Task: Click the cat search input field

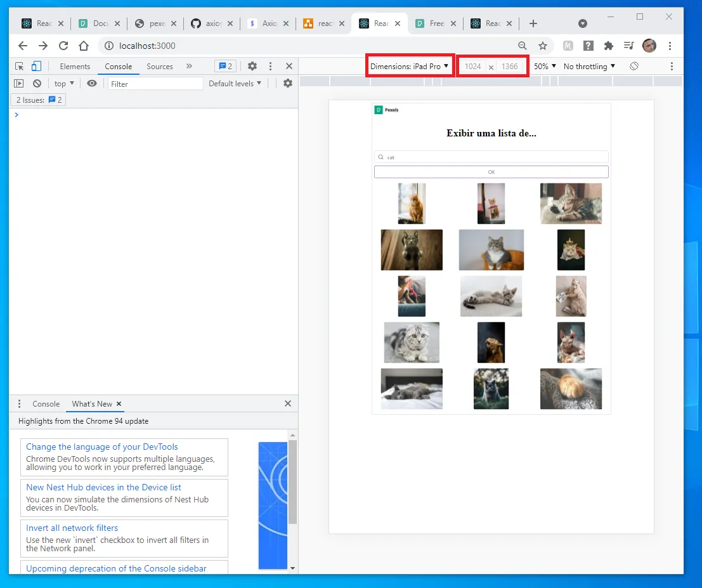Action: [x=491, y=157]
